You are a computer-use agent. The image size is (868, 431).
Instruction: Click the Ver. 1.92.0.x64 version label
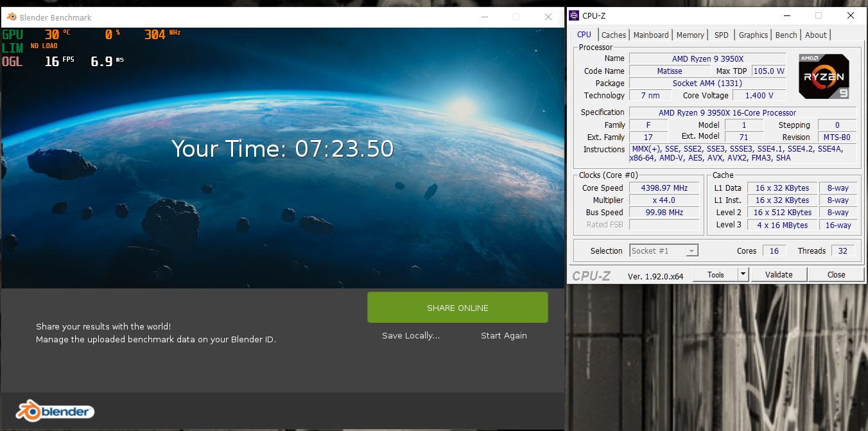tap(655, 276)
